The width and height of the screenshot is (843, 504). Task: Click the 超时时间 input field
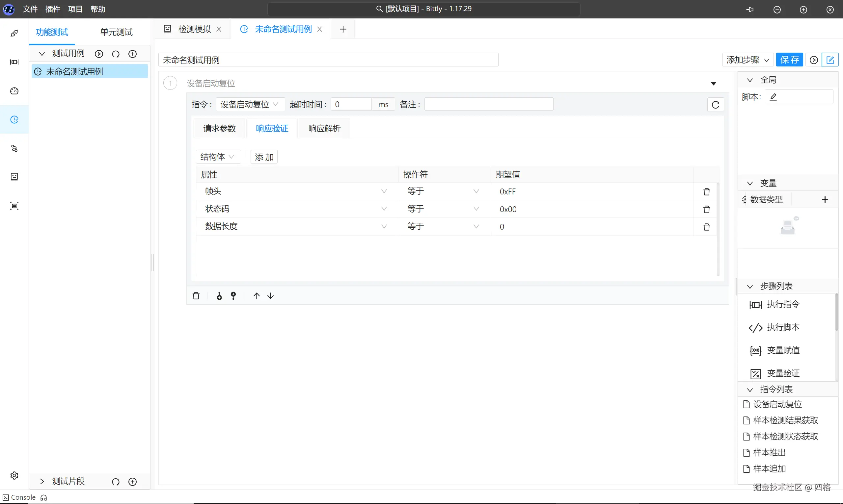[351, 104]
